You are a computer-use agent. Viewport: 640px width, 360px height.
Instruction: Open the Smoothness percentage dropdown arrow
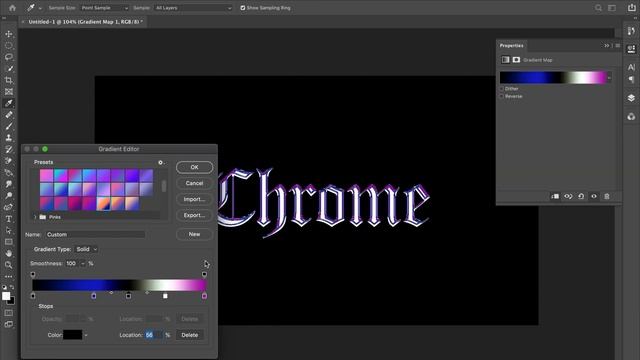[82, 264]
